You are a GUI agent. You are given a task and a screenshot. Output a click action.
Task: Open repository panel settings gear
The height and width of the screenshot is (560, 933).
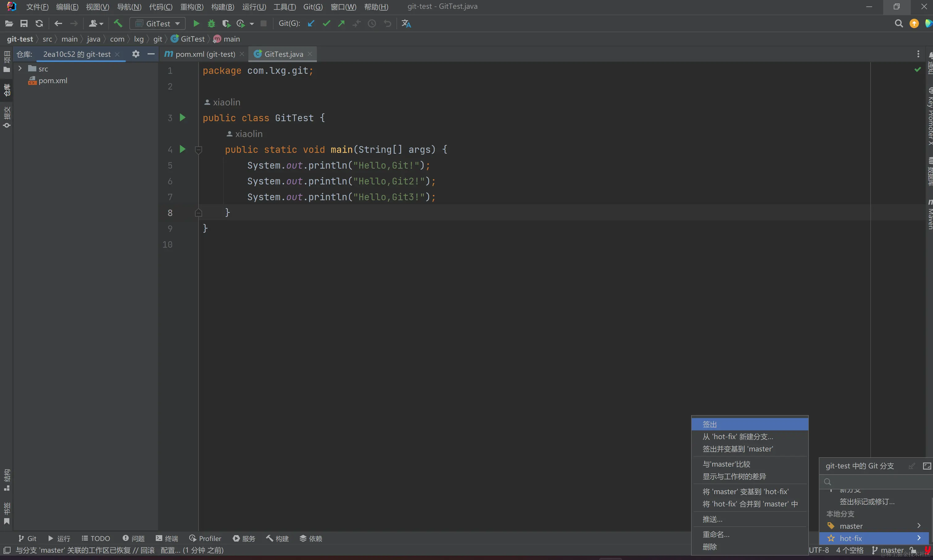click(x=135, y=54)
